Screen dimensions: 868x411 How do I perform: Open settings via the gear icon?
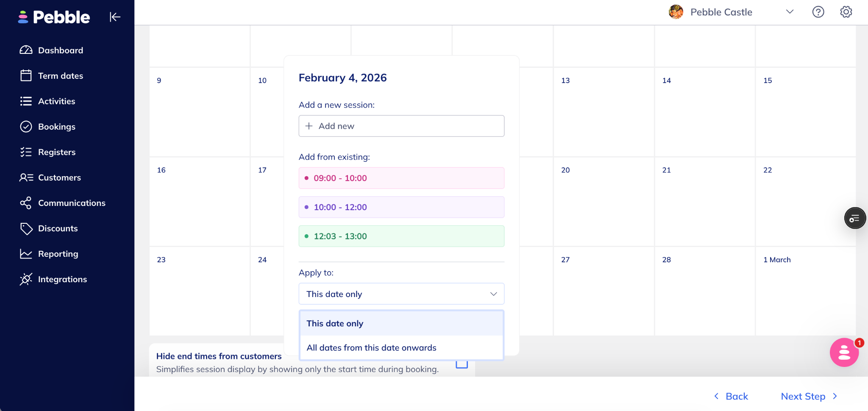pyautogui.click(x=846, y=12)
